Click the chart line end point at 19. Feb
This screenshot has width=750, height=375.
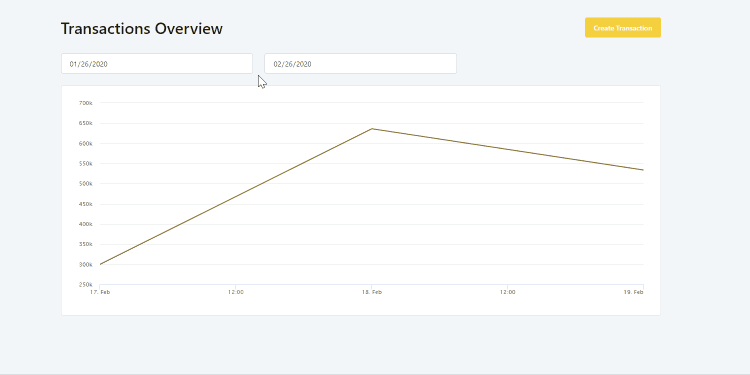pyautogui.click(x=643, y=170)
